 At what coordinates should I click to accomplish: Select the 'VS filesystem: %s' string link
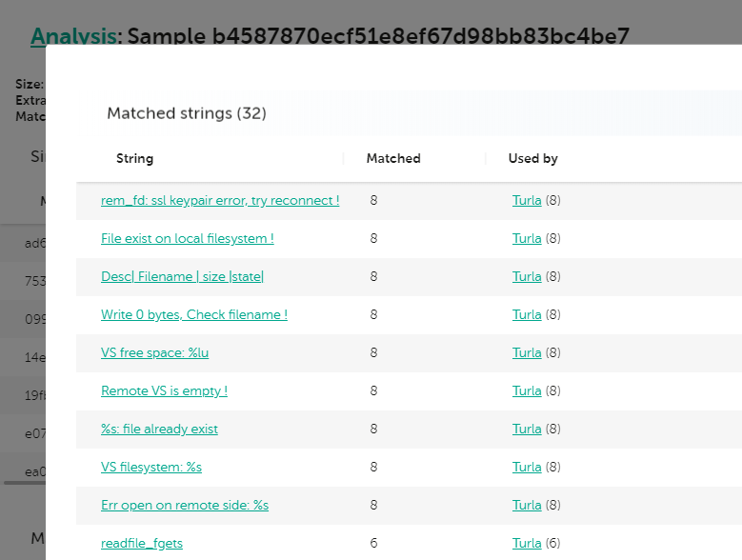coord(151,468)
